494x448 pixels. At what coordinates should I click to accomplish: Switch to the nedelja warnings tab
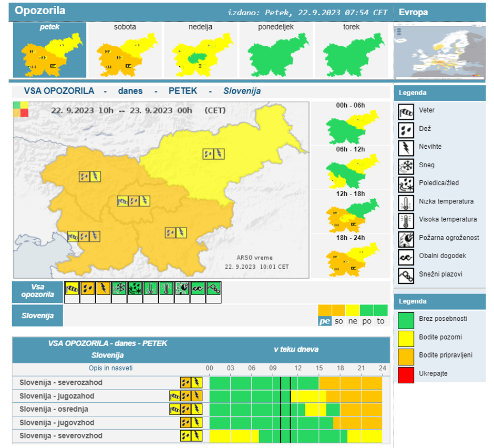(200, 51)
